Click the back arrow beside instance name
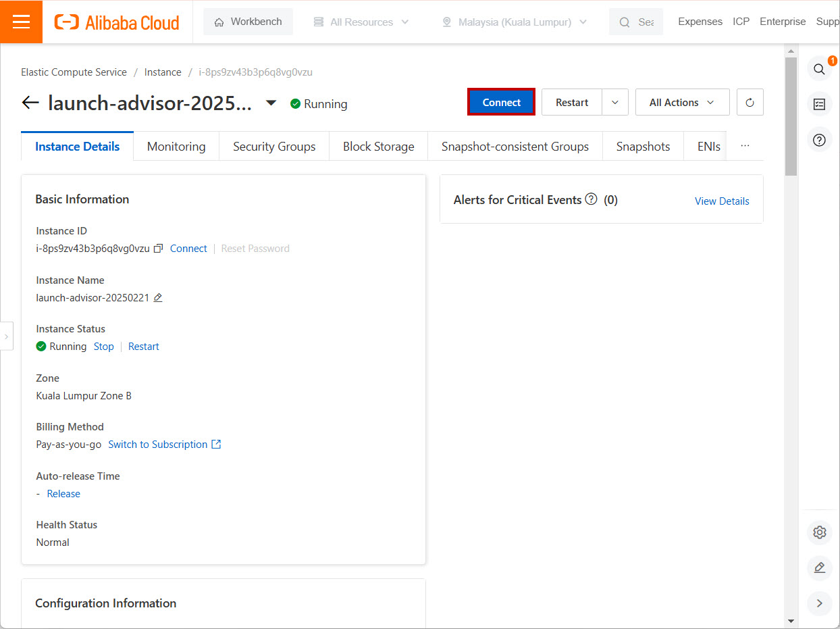This screenshot has width=840, height=629. coord(30,103)
